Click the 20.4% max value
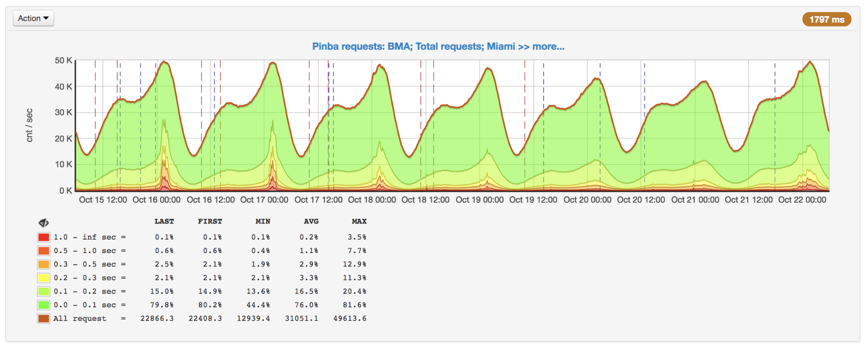 (355, 291)
